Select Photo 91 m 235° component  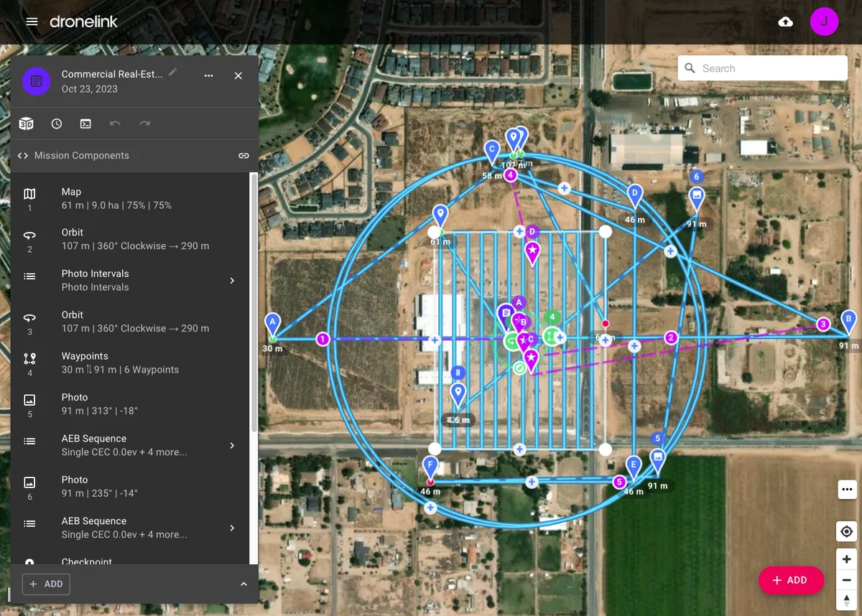point(130,487)
